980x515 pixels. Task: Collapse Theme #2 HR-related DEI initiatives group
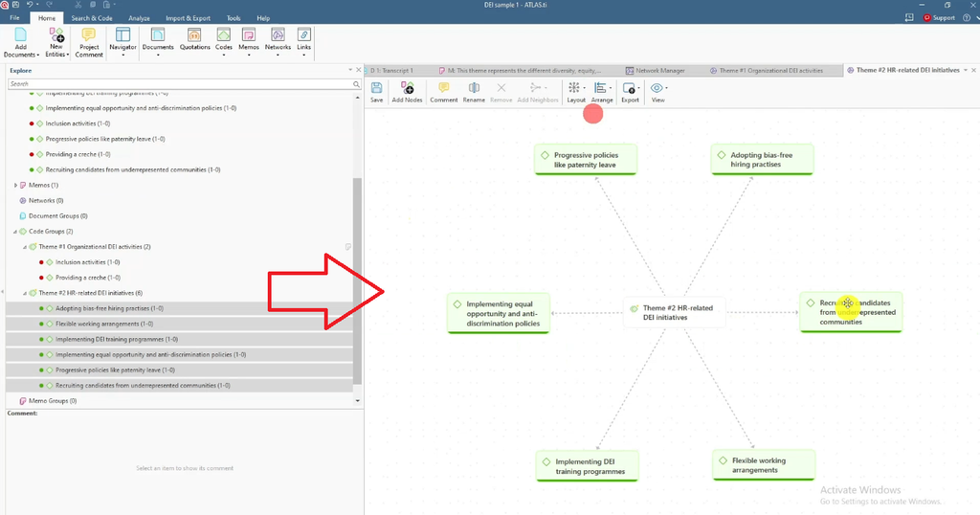(25, 293)
